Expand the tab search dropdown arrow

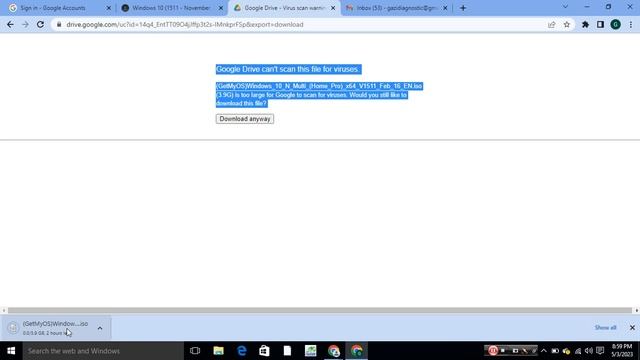point(565,7)
